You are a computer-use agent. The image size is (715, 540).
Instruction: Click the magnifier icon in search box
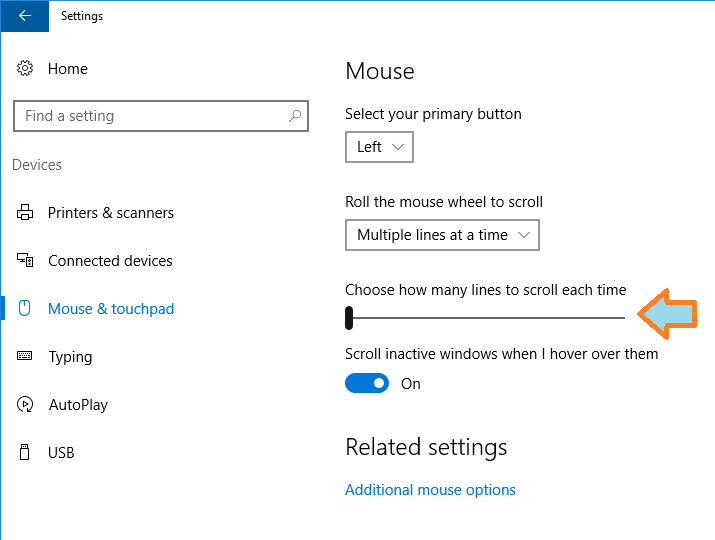click(294, 116)
